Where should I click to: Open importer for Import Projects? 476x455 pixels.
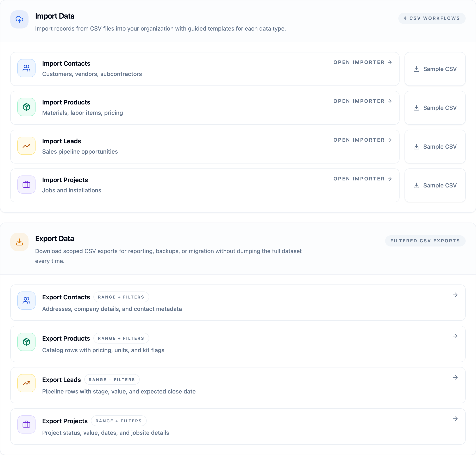363,179
